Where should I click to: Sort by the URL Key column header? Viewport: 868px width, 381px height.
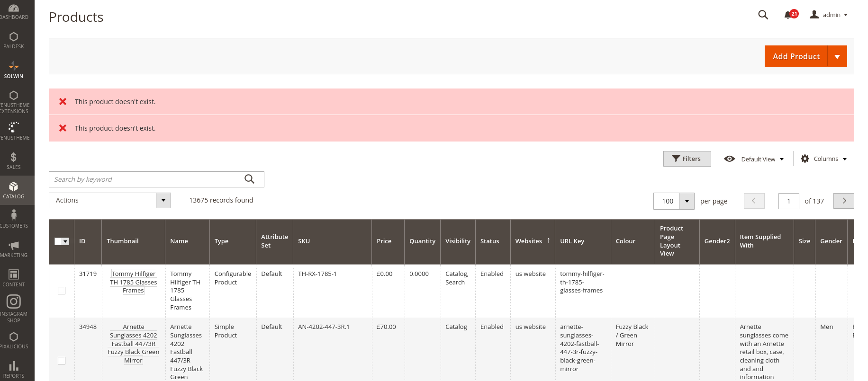583,241
